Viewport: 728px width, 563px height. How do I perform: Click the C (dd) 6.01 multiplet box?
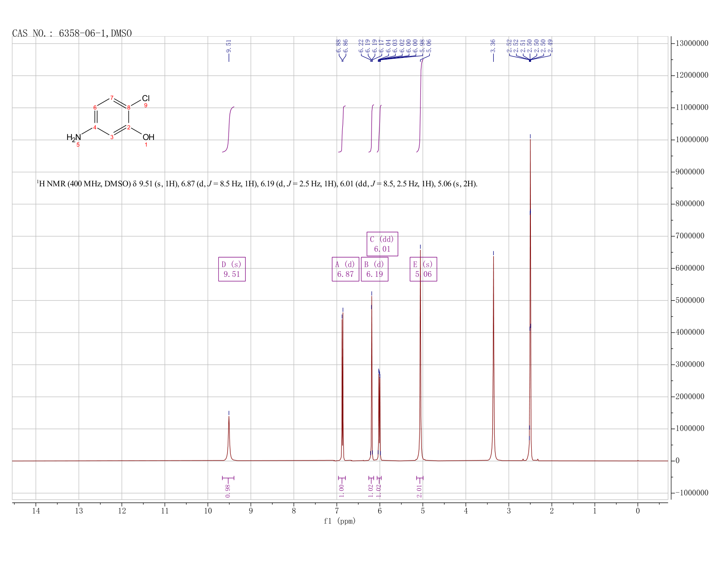coord(382,244)
